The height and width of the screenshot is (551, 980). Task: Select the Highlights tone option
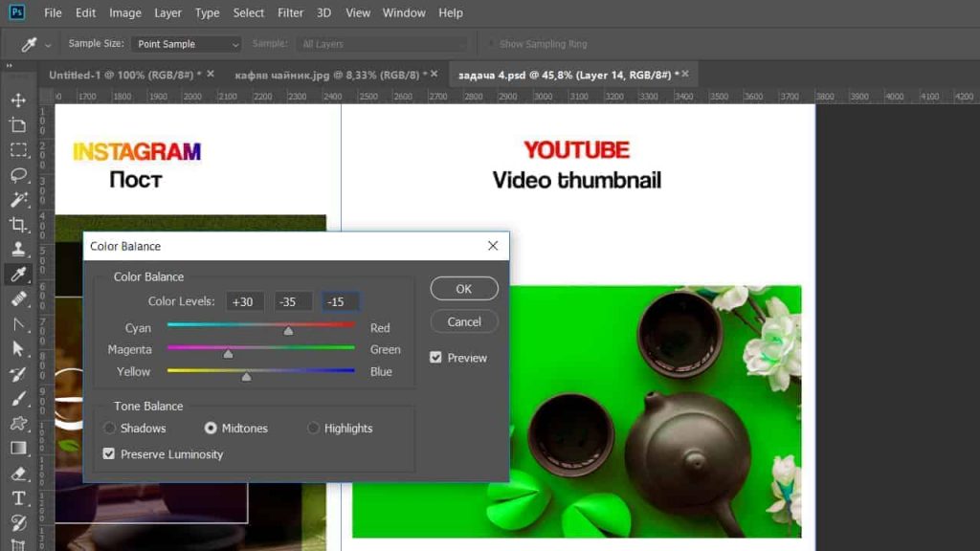(x=313, y=428)
